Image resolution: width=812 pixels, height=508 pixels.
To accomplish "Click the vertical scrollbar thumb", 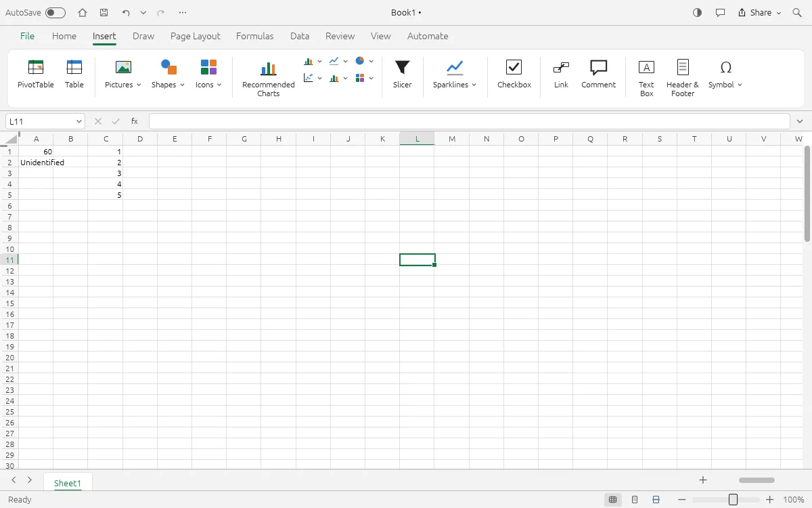I will 807,194.
